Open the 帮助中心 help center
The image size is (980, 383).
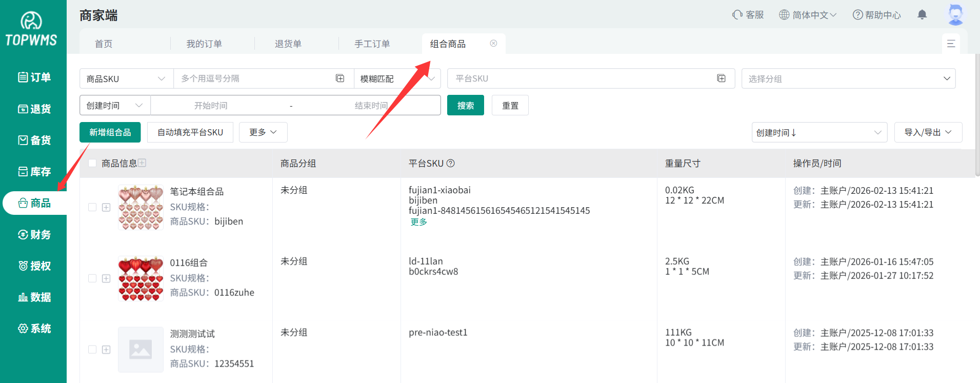point(876,15)
